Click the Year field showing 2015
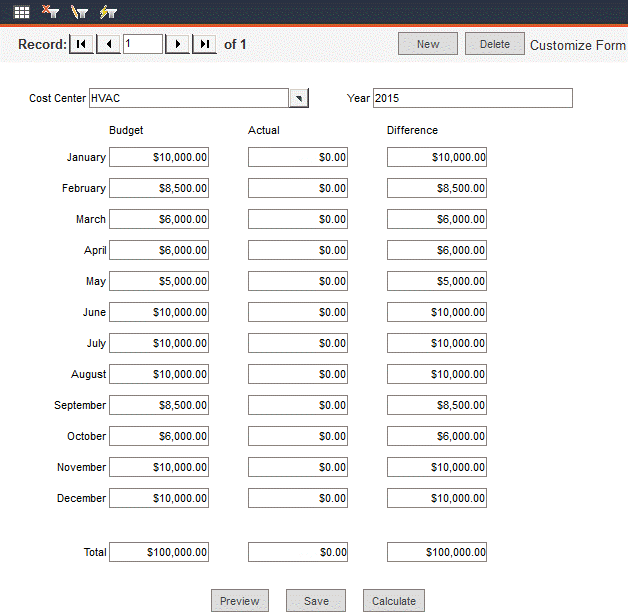This screenshot has height=614, width=628. tap(472, 98)
